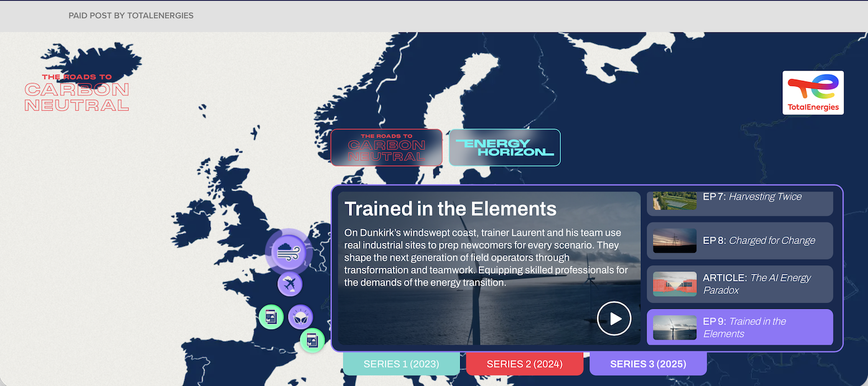Viewport: 868px width, 386px height.
Task: Play the Trained in the Elements video
Action: 614,319
